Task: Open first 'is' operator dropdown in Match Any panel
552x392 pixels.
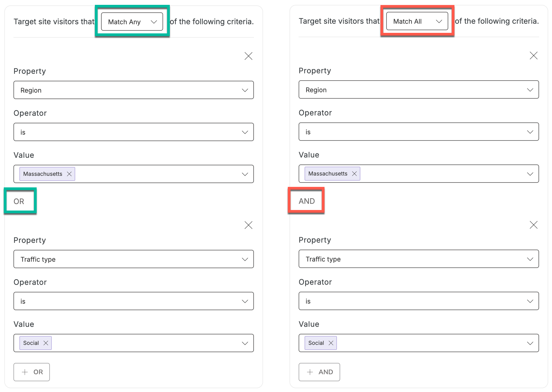Action: click(134, 132)
